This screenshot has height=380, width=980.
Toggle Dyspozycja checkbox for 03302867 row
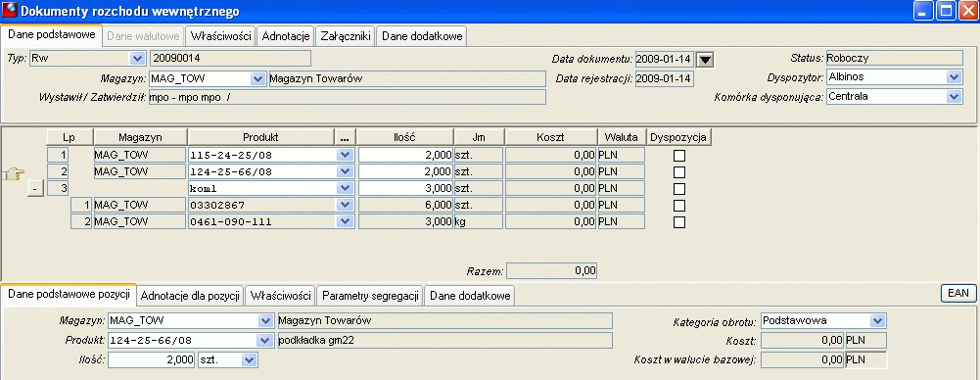(x=679, y=206)
